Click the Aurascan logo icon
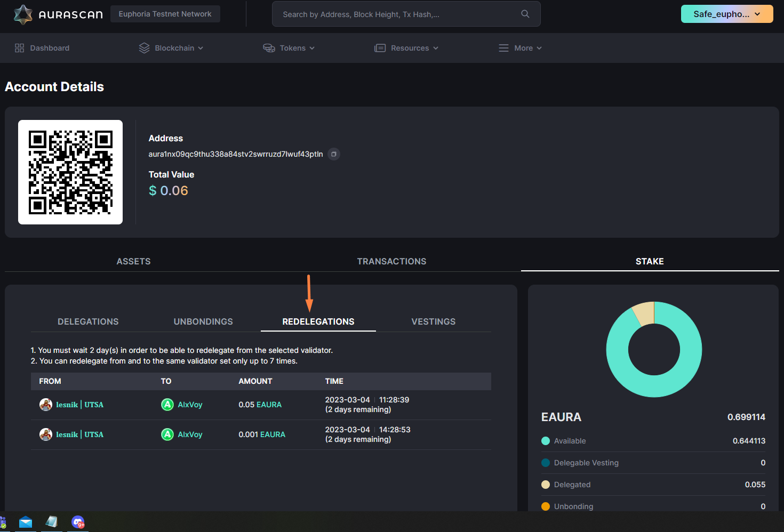Screen dimensions: 784x532 (23, 14)
